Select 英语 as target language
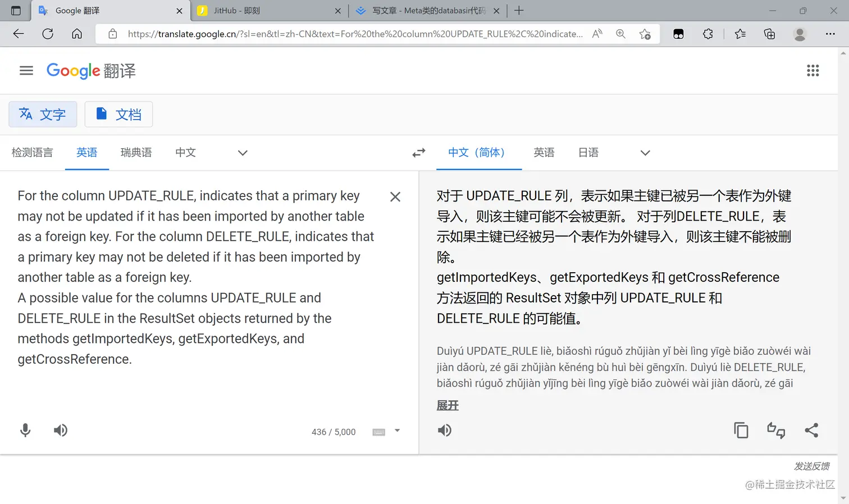 [544, 153]
